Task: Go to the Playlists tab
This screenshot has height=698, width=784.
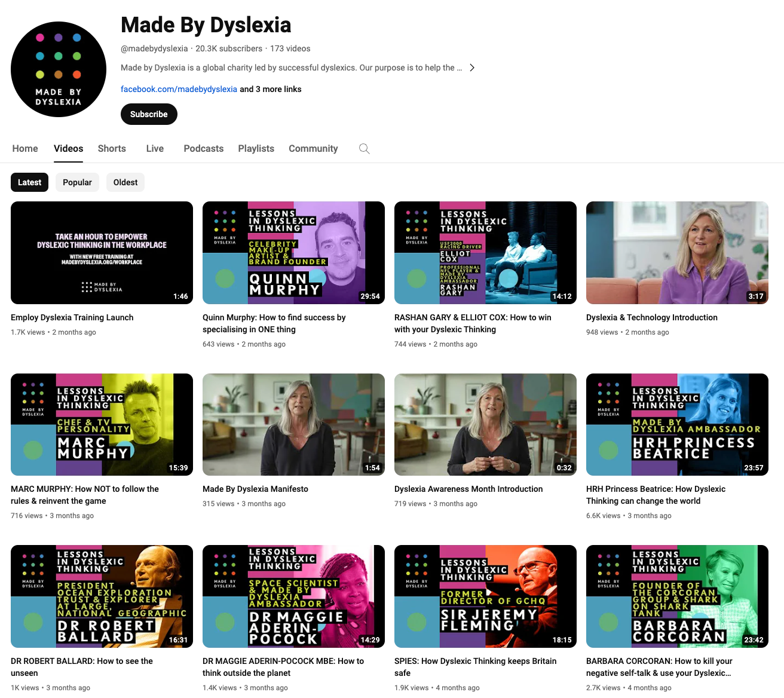Action: 256,148
